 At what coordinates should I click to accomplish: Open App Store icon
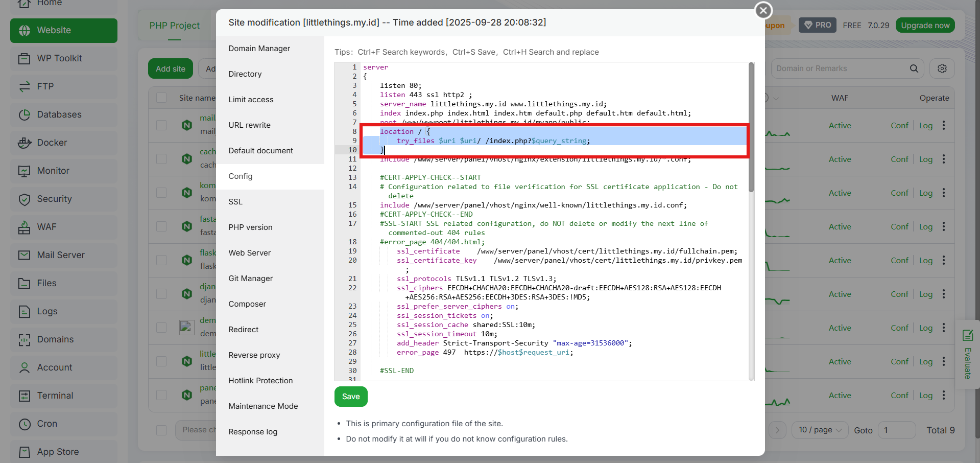point(25,452)
